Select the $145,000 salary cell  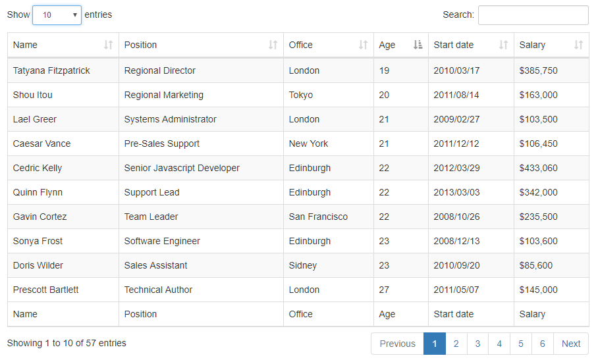551,290
